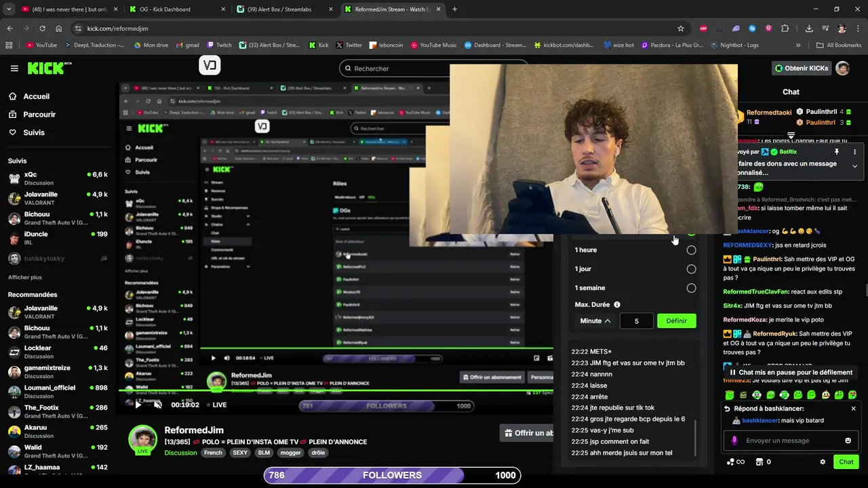Click the 786 followers goal bar
Screen dimensions: 868x488
point(392,475)
